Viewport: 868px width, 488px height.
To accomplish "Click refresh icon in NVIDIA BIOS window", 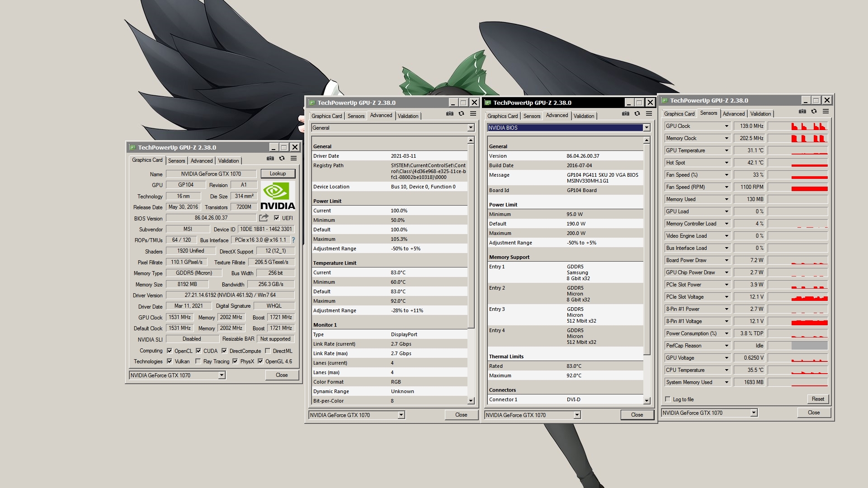I will (637, 114).
